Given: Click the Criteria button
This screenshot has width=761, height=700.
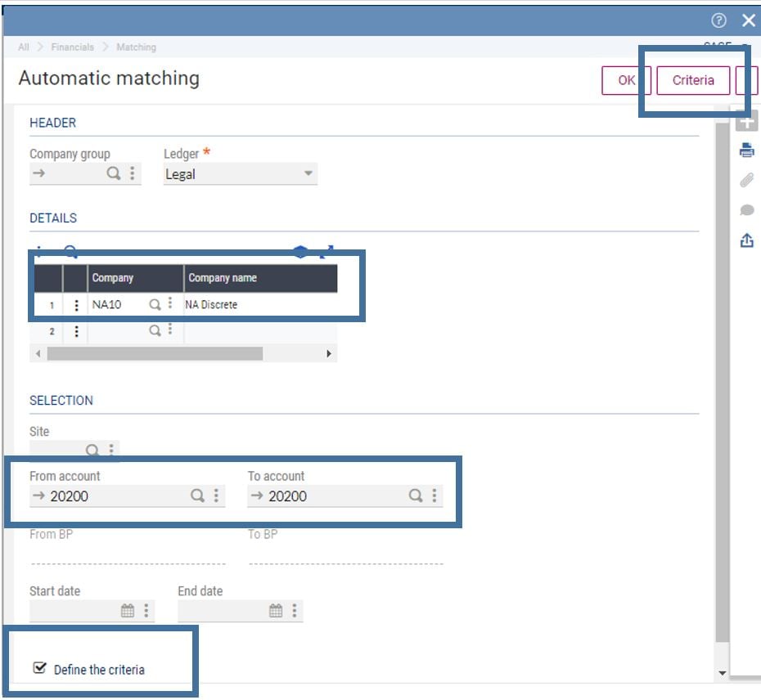Looking at the screenshot, I should 692,80.
